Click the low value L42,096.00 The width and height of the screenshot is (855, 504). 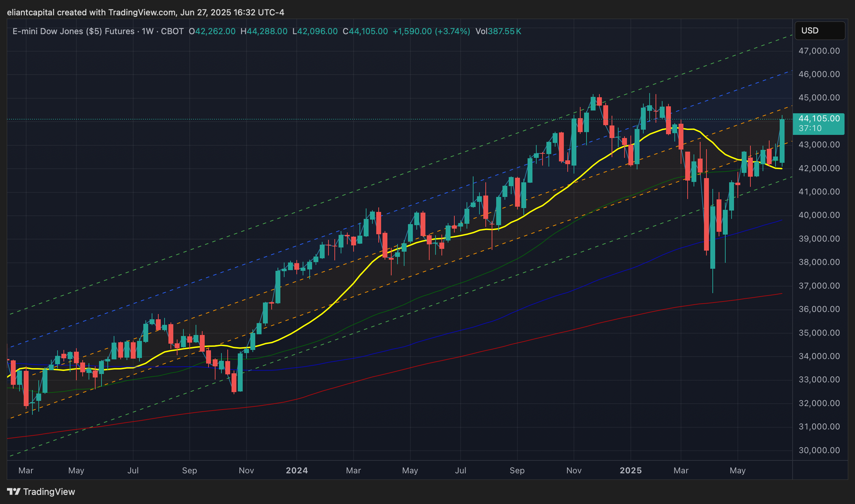click(315, 31)
